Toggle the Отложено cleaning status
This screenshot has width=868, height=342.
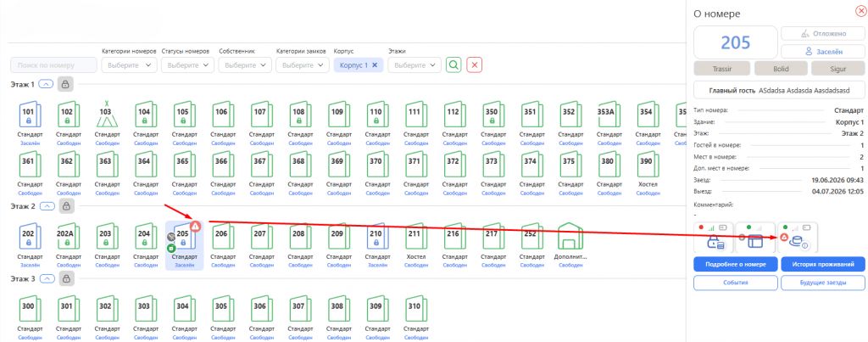pos(822,33)
